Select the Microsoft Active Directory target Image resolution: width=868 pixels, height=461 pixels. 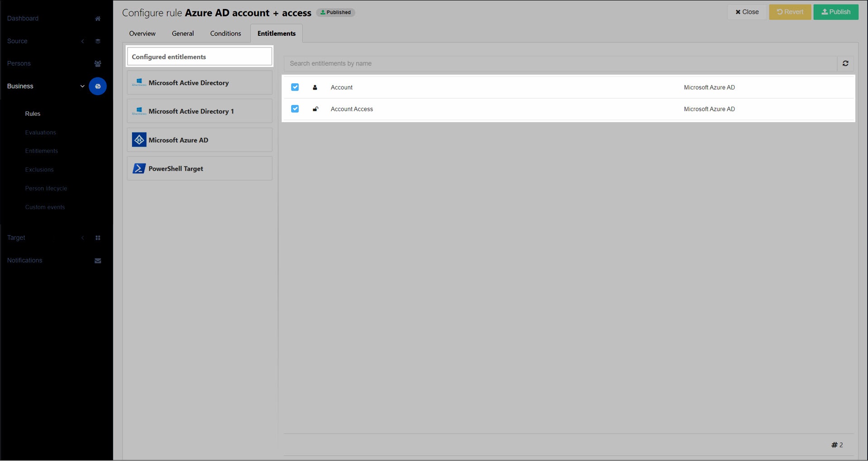pos(200,83)
